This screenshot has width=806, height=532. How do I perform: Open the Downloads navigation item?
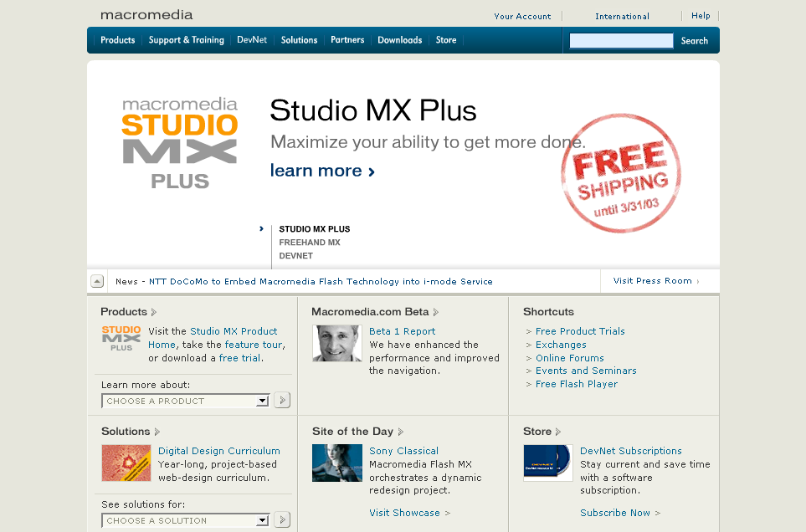click(400, 40)
